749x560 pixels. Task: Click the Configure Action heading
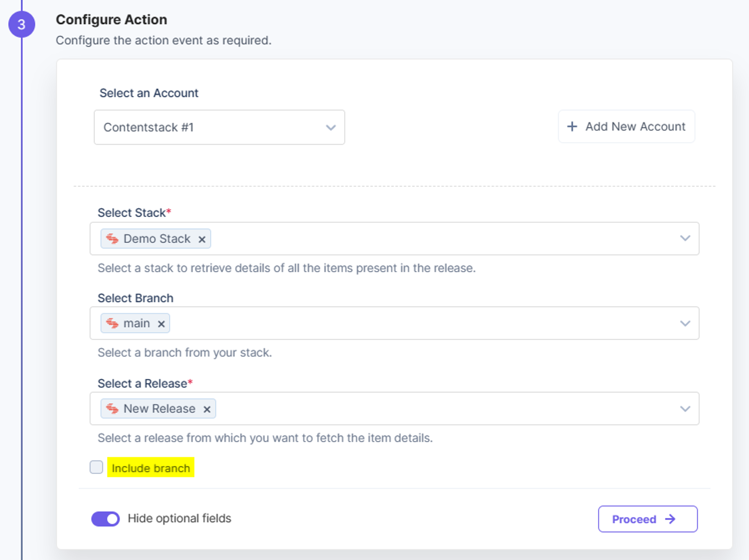click(x=111, y=20)
